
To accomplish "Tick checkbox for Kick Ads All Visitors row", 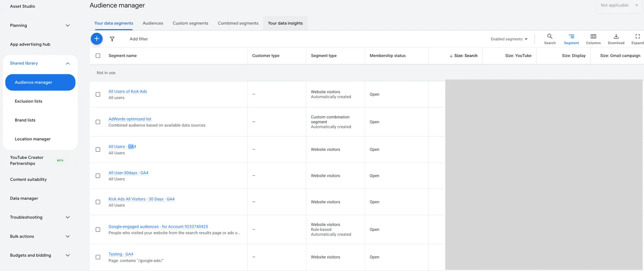I will pos(98,202).
